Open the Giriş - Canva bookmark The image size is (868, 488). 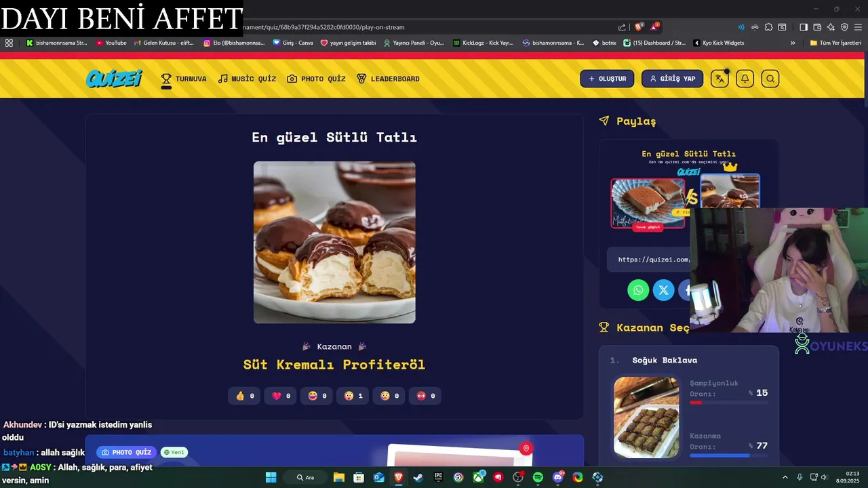click(x=293, y=43)
